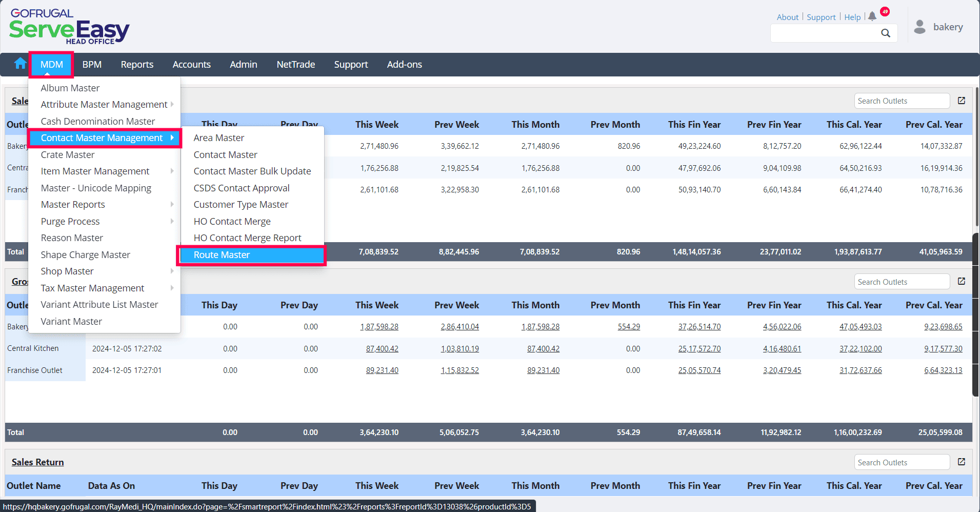Click the Search Outlets field in Sales panel
The height and width of the screenshot is (512, 980).
coord(901,101)
